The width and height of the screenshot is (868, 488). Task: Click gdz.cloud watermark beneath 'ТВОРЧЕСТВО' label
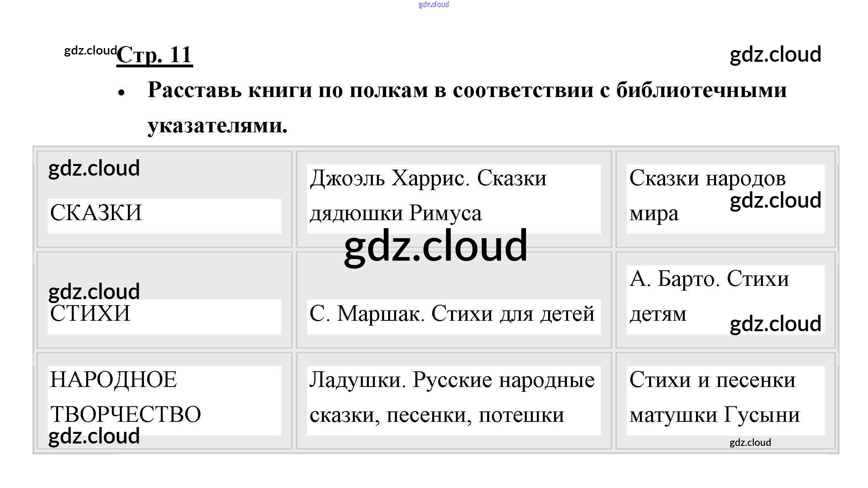click(x=94, y=436)
